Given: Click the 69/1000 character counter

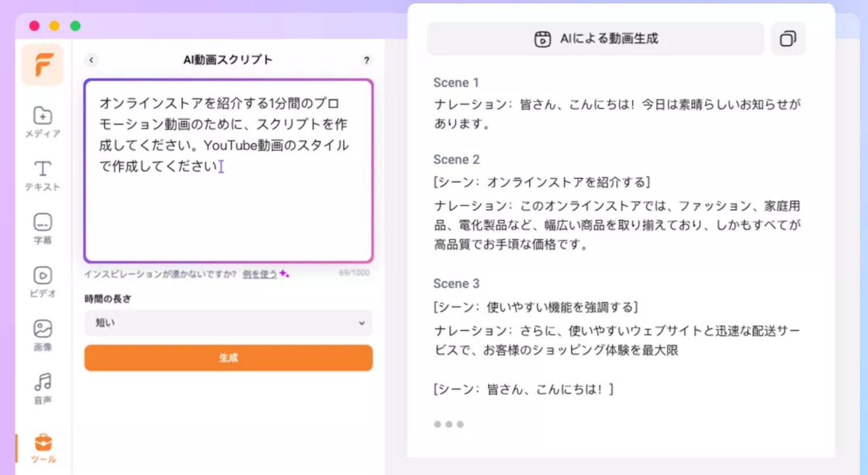Looking at the screenshot, I should pyautogui.click(x=354, y=272).
